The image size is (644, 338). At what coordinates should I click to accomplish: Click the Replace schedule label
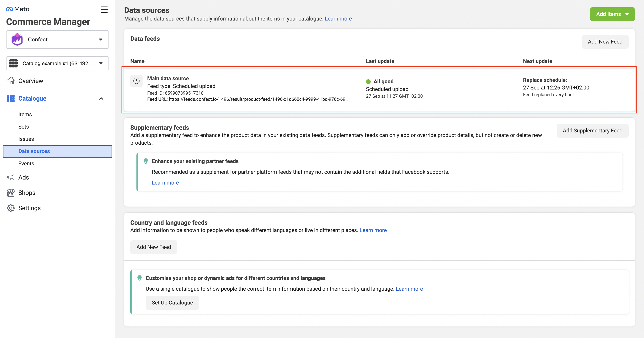tap(545, 80)
